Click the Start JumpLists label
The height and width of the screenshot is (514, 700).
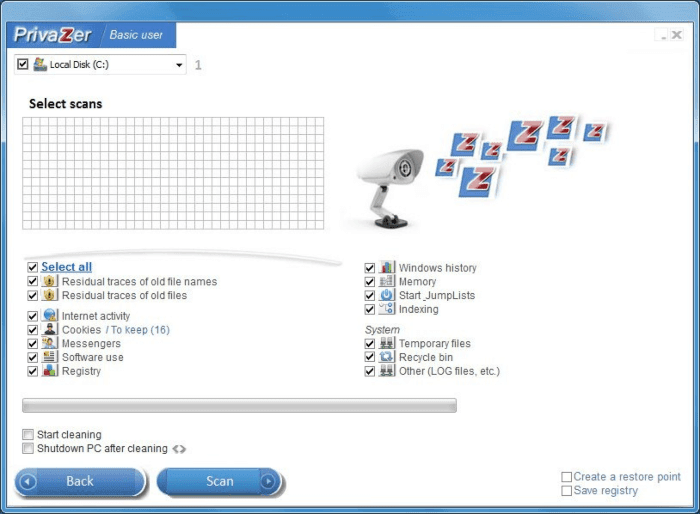tap(437, 295)
